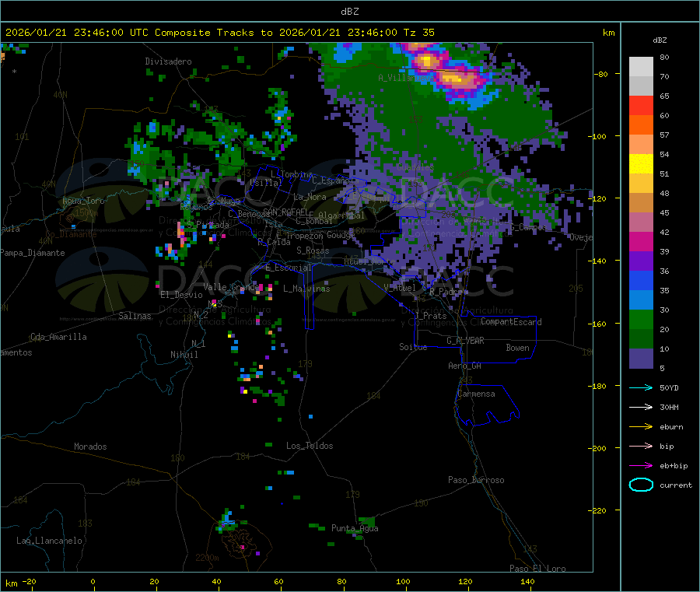Click the Paso_El_Loro place label
The height and width of the screenshot is (592, 700).
537,569
